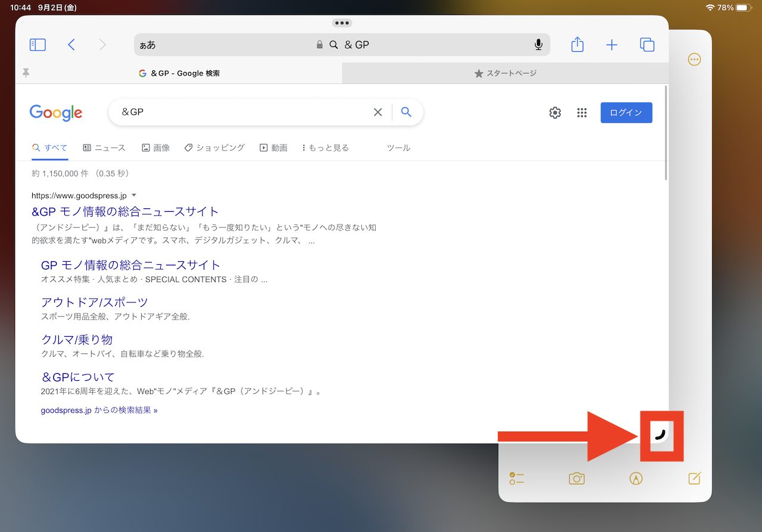The height and width of the screenshot is (532, 762).
Task: Tap the 10:44 clock in status bar
Action: point(20,8)
